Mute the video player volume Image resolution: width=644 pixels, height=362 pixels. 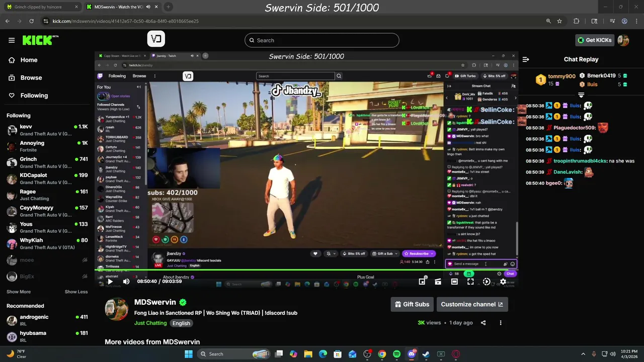pyautogui.click(x=126, y=282)
